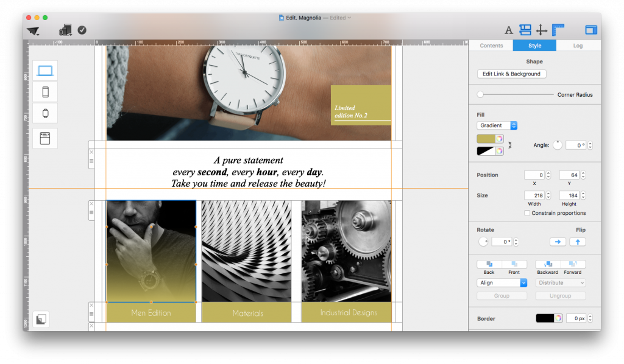Toggle the rulers icon in toolbar
This screenshot has height=364, width=624.
[x=558, y=30]
